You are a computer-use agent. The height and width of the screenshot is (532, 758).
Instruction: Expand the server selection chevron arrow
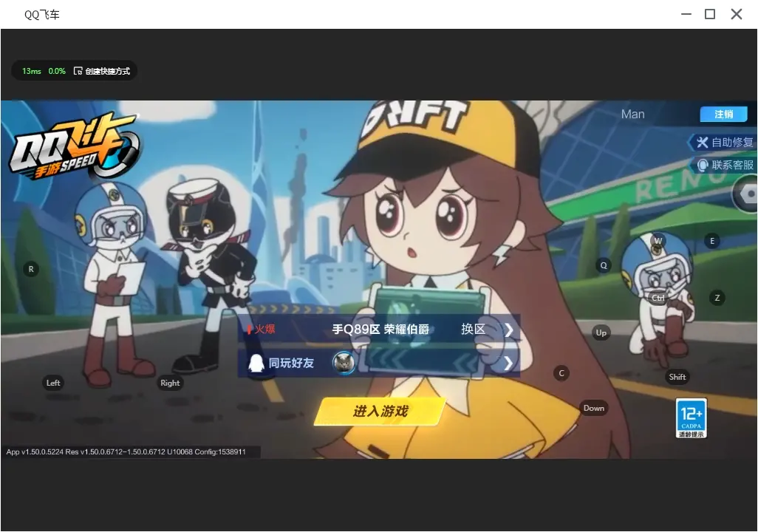click(508, 330)
